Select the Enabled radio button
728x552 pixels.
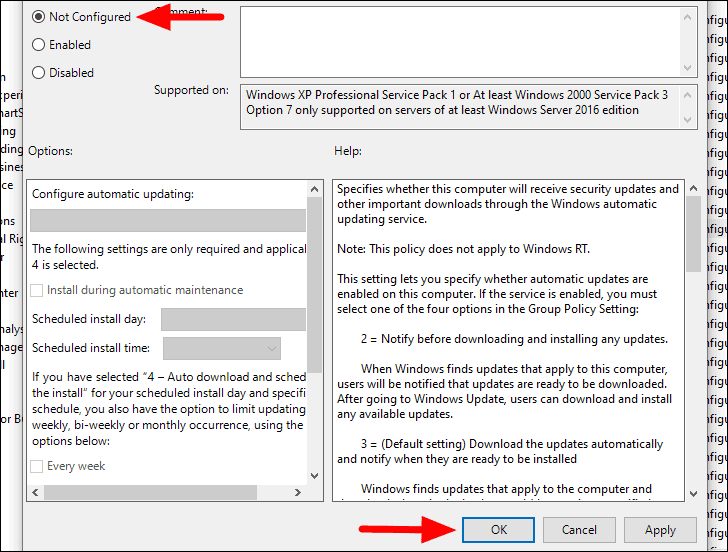pyautogui.click(x=39, y=45)
